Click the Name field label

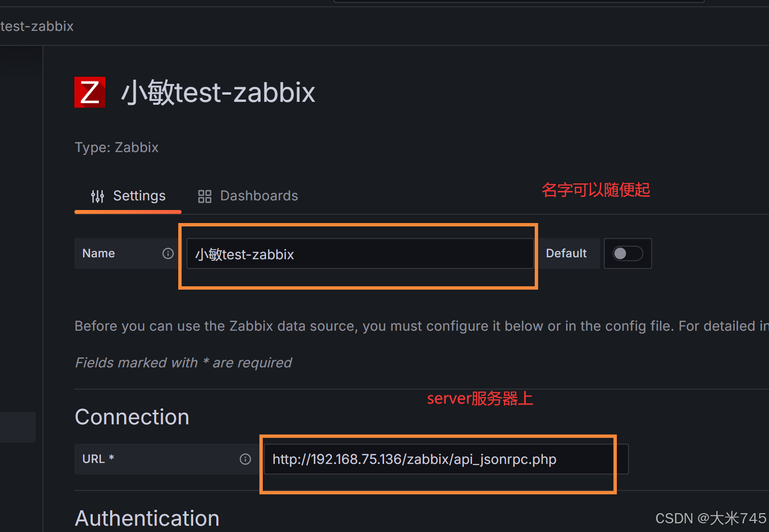pos(99,253)
